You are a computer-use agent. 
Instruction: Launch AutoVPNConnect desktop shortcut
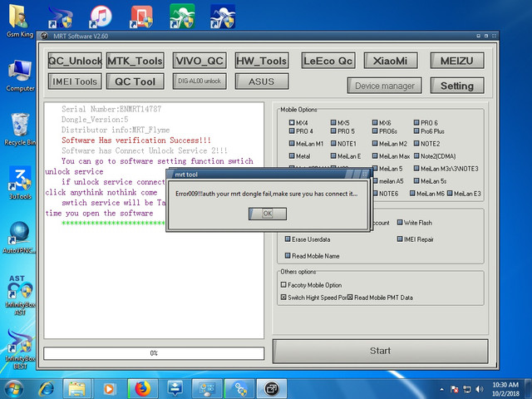coord(19,238)
